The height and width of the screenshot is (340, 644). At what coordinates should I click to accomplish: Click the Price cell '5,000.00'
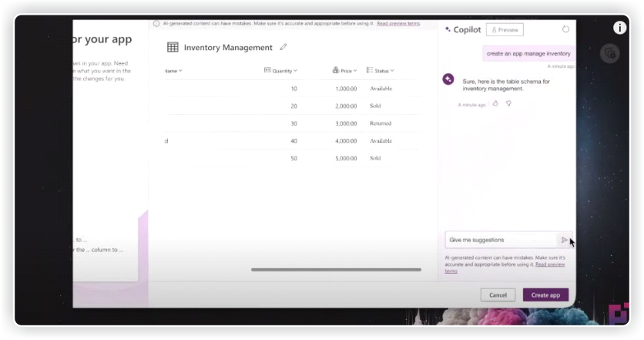pos(346,158)
